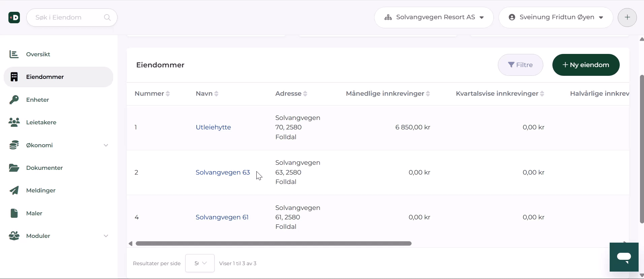The image size is (644, 279).
Task: Click the Halvårlige innkrevinger column header
Action: tap(600, 94)
